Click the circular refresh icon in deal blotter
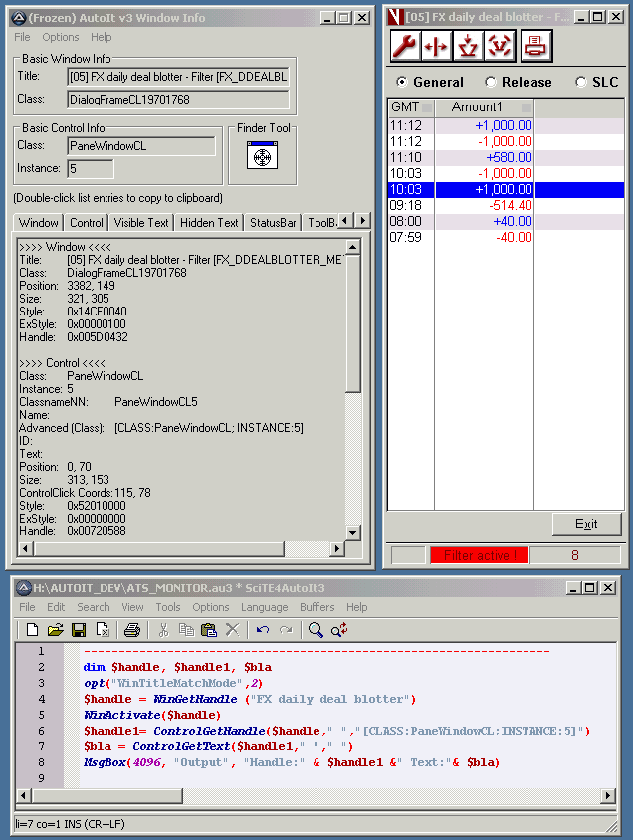633x840 pixels. 499,46
